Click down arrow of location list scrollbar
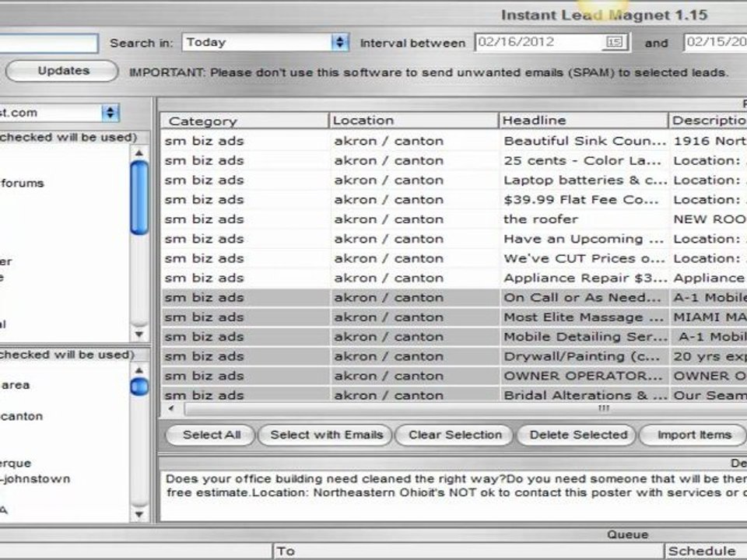The height and width of the screenshot is (560, 747). coord(139,514)
